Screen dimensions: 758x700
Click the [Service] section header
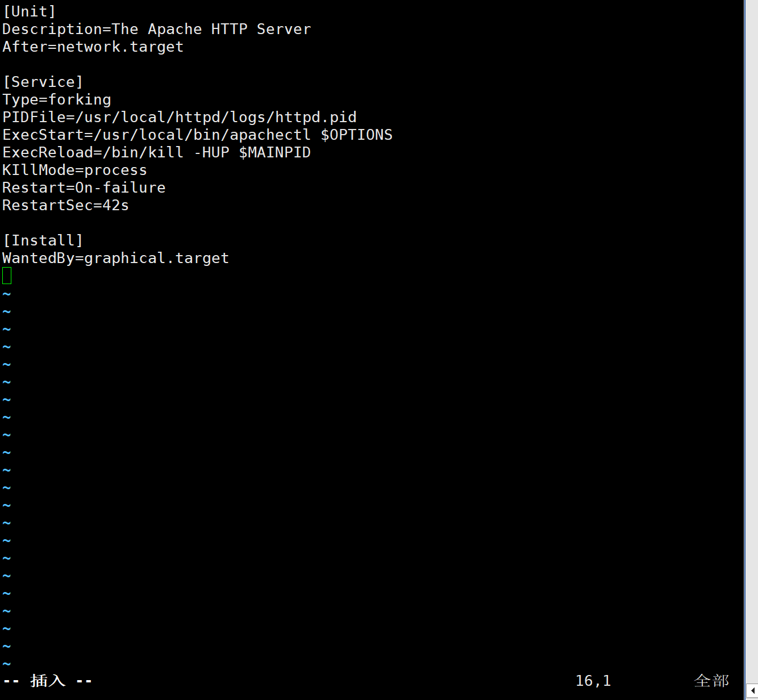pyautogui.click(x=43, y=82)
